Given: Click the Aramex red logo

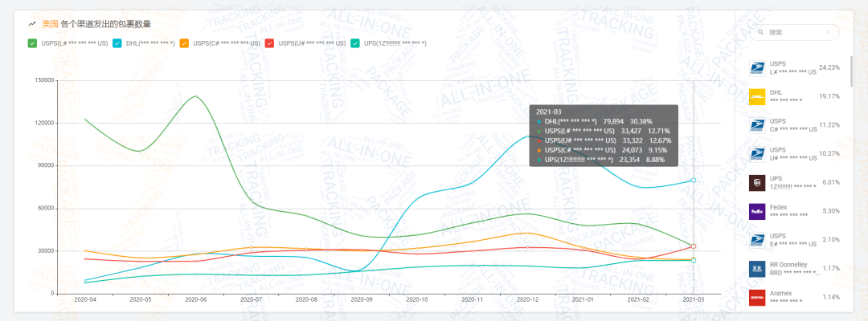Looking at the screenshot, I should coord(756,298).
